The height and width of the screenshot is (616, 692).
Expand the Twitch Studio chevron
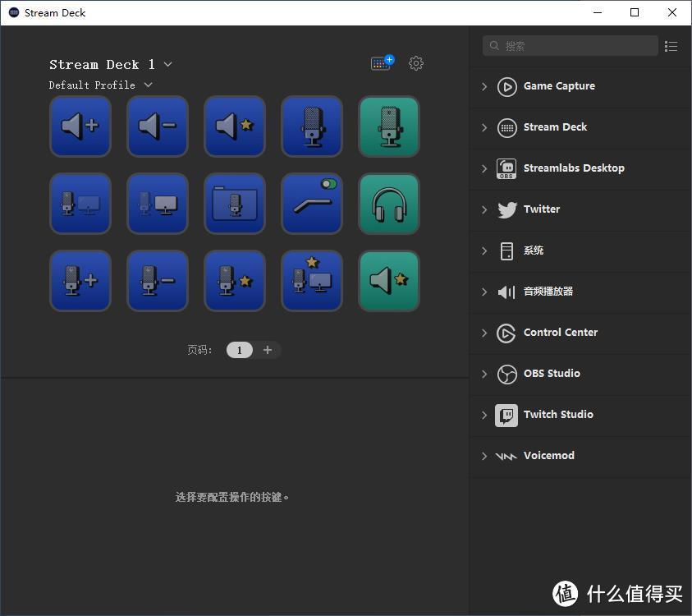(484, 415)
